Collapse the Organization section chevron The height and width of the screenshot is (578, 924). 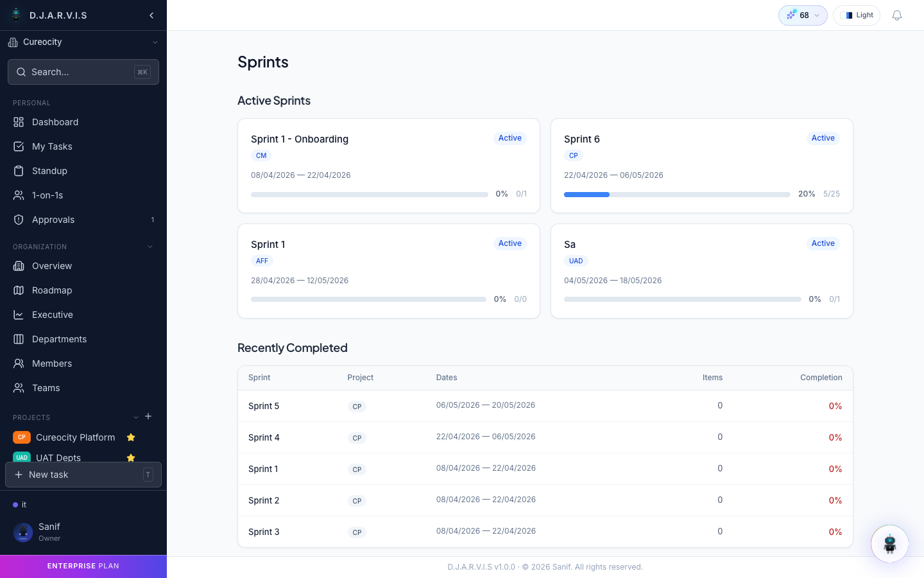[150, 247]
